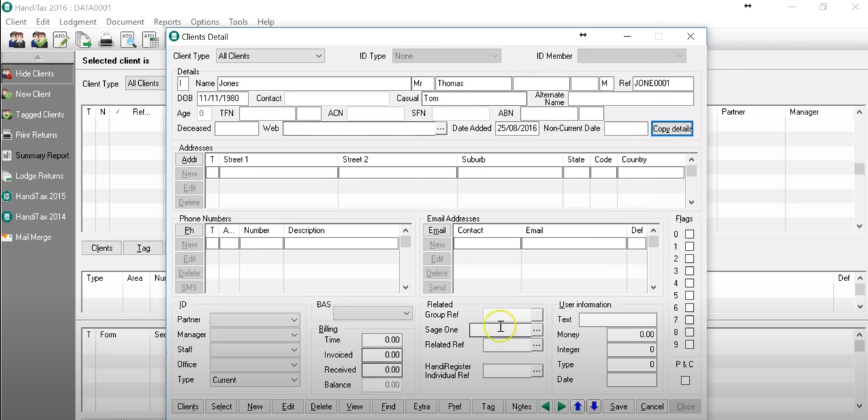The image size is (868, 420).
Task: Open the Type dropdown showing Current
Action: coord(255,380)
